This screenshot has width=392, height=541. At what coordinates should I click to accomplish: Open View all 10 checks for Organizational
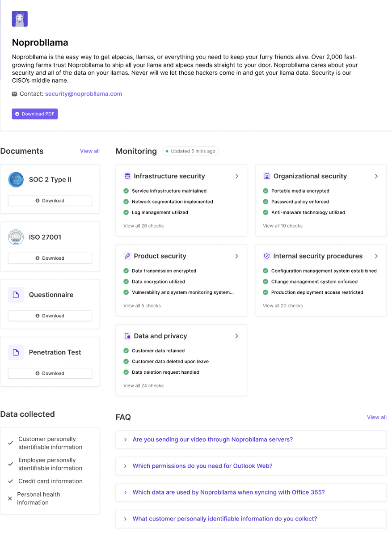tap(282, 226)
